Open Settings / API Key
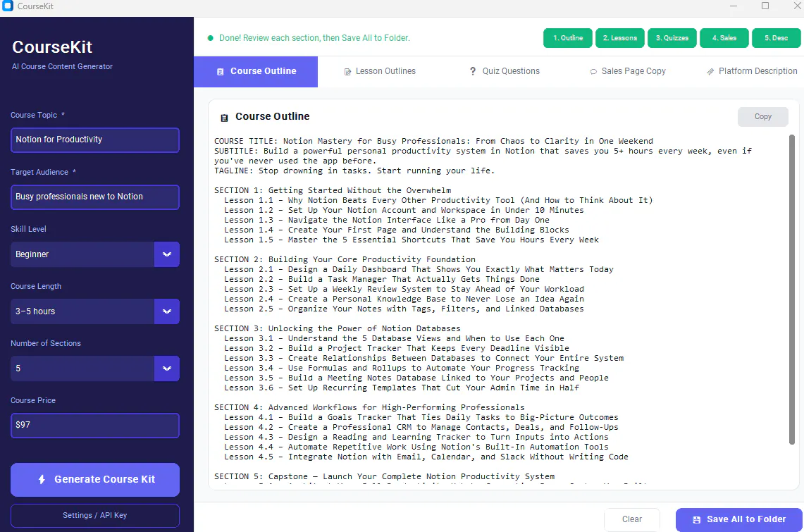This screenshot has height=532, width=804. pos(95,516)
